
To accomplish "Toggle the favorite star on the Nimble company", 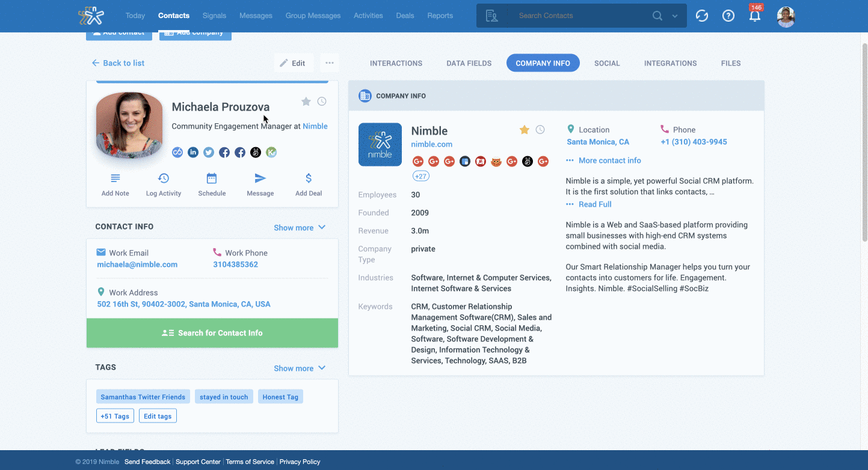I will [524, 129].
